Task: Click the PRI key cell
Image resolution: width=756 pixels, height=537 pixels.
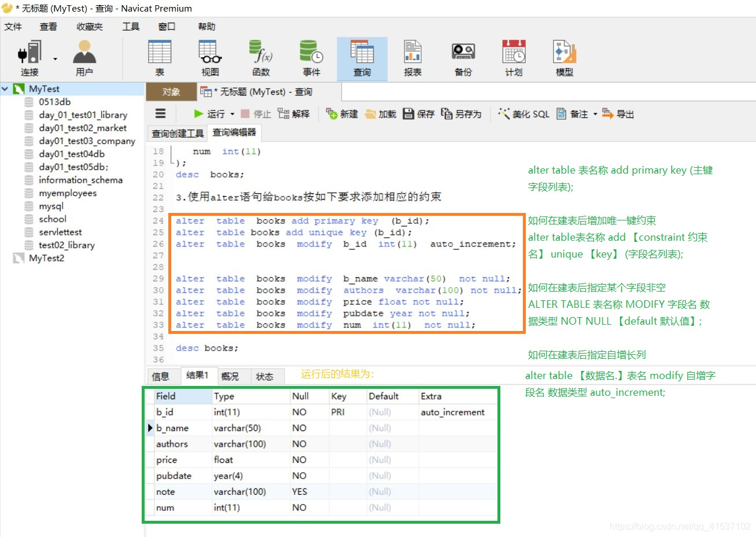Action: click(348, 413)
